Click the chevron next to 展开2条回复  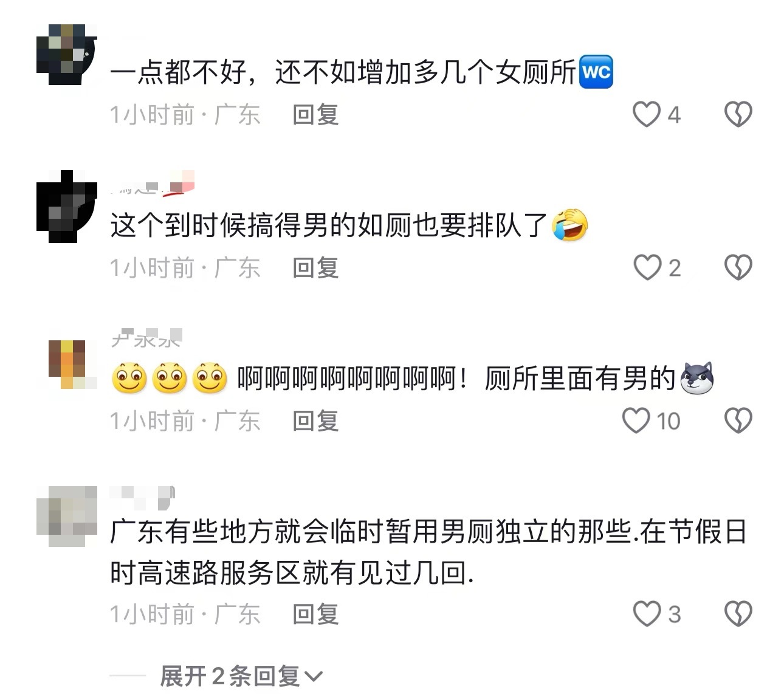tap(314, 677)
